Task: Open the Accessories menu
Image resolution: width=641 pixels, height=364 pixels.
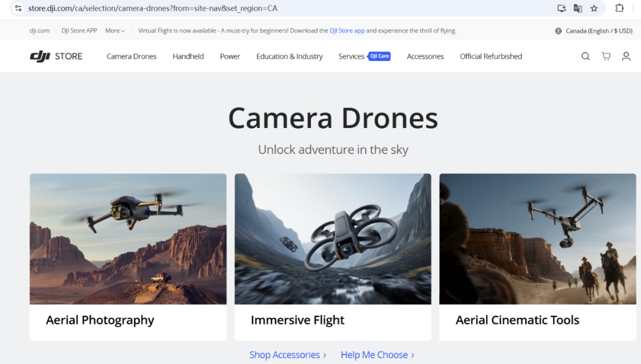Action: (x=425, y=56)
